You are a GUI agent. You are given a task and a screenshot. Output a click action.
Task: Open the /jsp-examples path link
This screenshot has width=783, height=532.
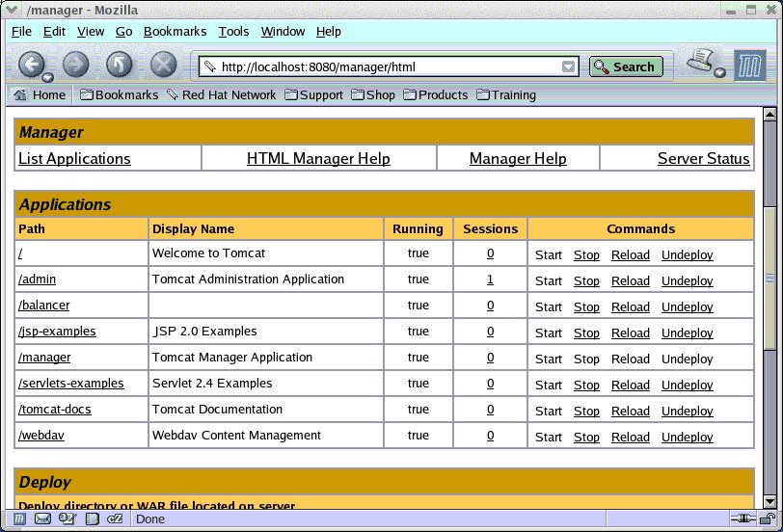[57, 332]
